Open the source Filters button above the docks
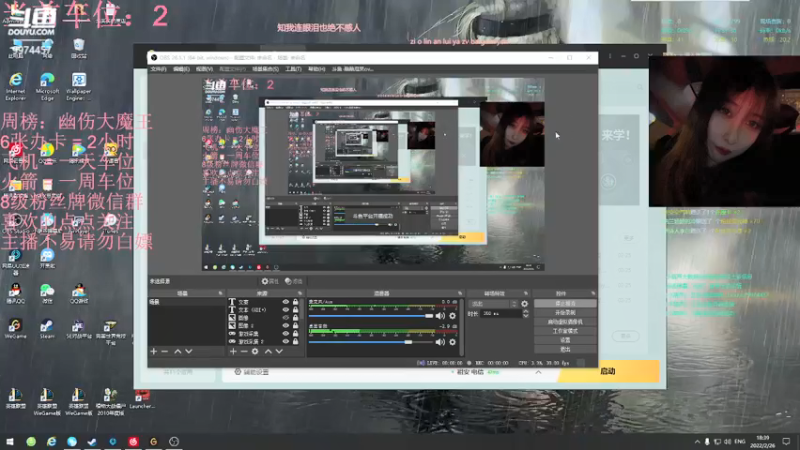This screenshot has height=450, width=800. [294, 281]
